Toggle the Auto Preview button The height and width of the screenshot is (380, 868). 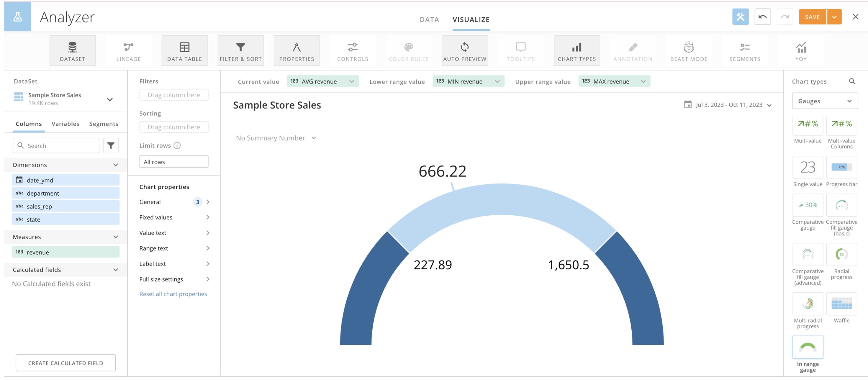tap(464, 50)
